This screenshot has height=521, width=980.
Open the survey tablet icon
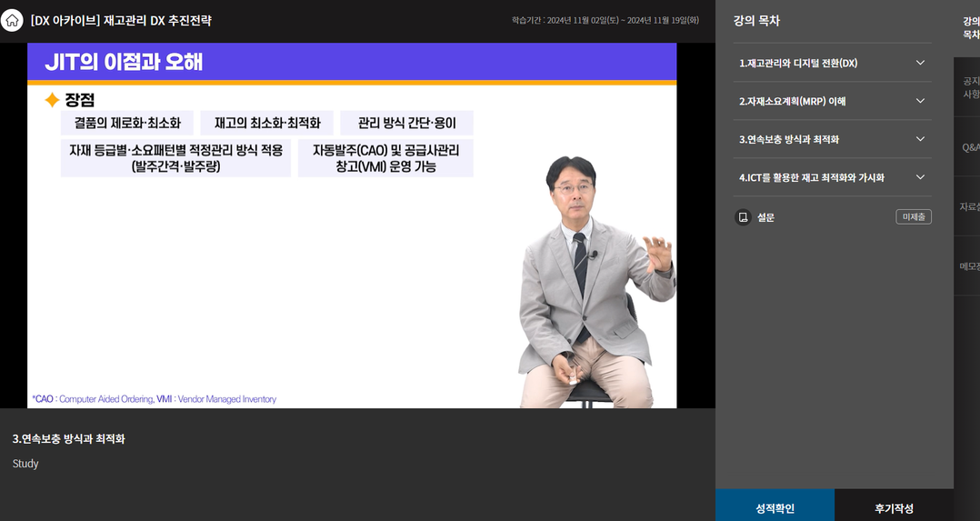click(x=743, y=217)
